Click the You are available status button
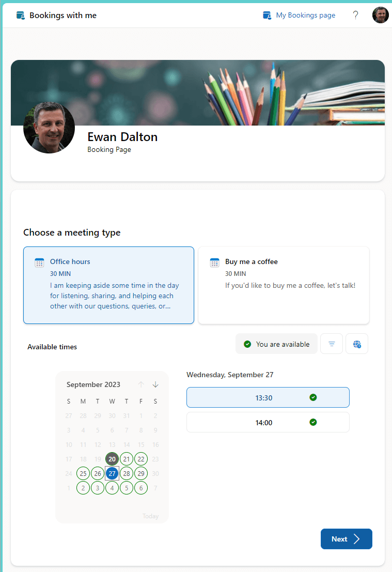The height and width of the screenshot is (572, 392). point(276,344)
